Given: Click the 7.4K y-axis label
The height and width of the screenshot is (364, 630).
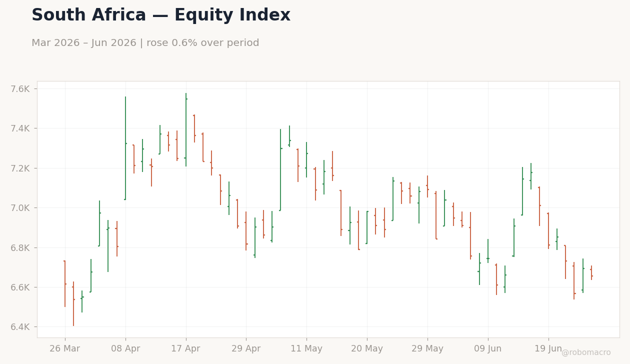Looking at the screenshot, I should [x=20, y=128].
